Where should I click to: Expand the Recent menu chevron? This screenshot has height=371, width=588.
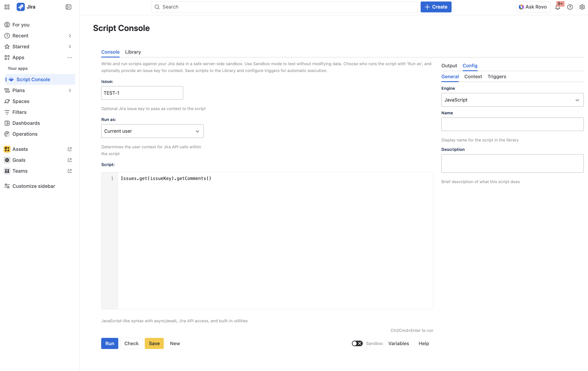[70, 36]
